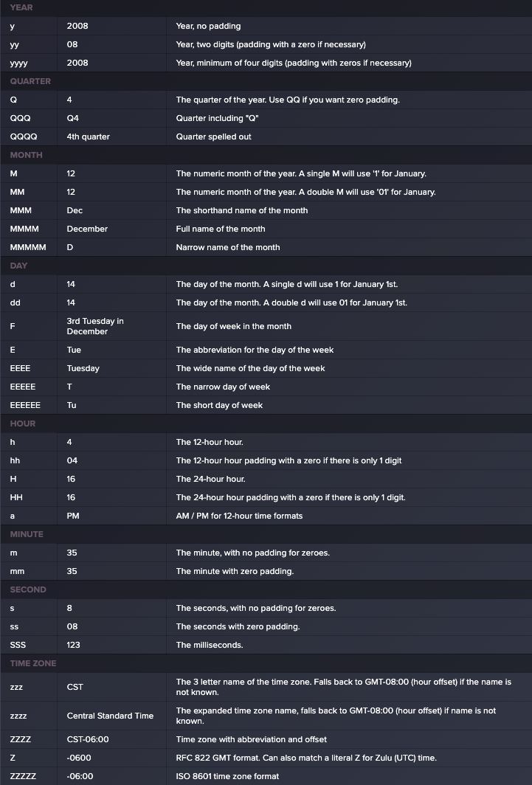Select the 'Narrow name of the month' description

(228, 247)
